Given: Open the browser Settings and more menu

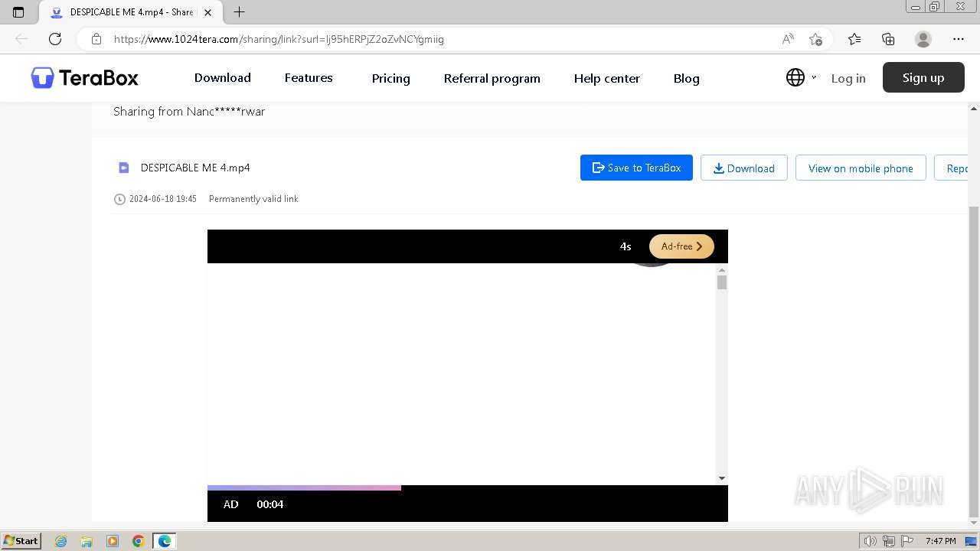Looking at the screenshot, I should coord(959,39).
